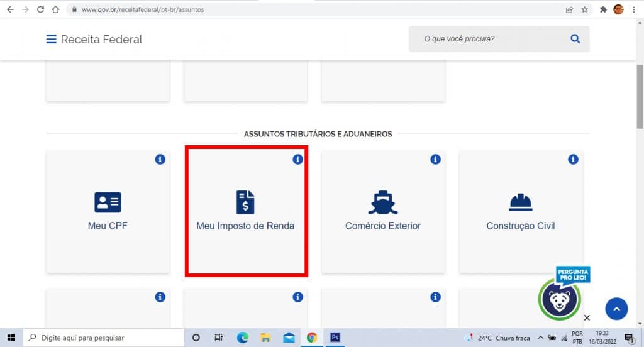Open the Construção Civil card
Viewport: 644px width, 347px height.
pyautogui.click(x=520, y=211)
